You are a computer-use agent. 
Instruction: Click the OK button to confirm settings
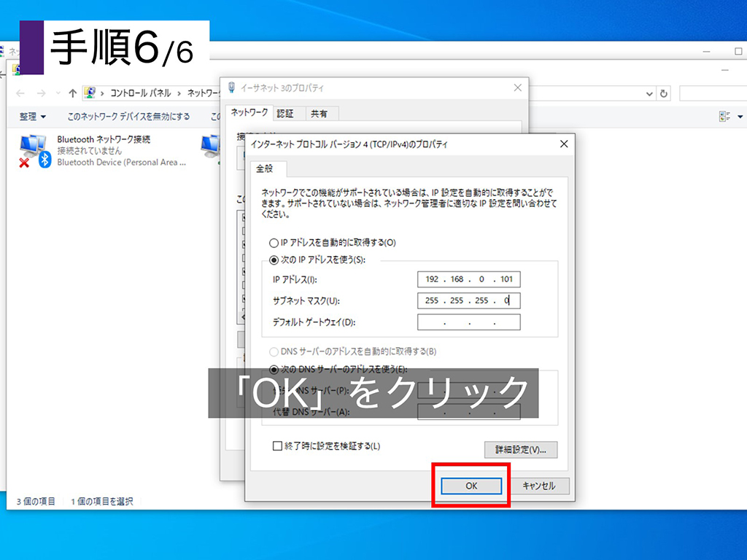click(x=471, y=486)
